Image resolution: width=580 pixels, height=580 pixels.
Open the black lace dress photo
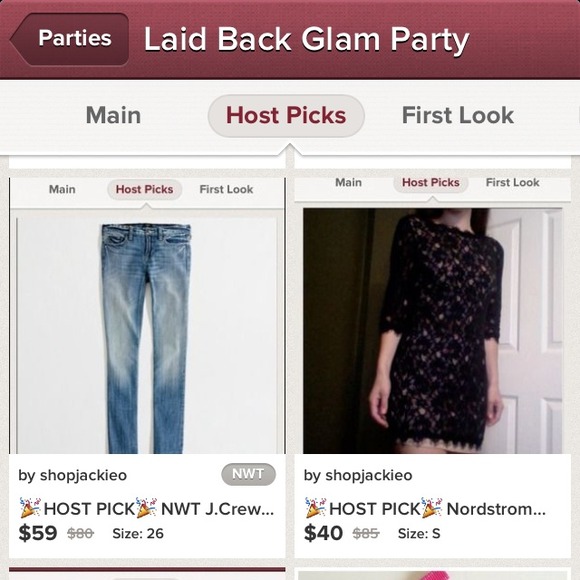coord(432,331)
